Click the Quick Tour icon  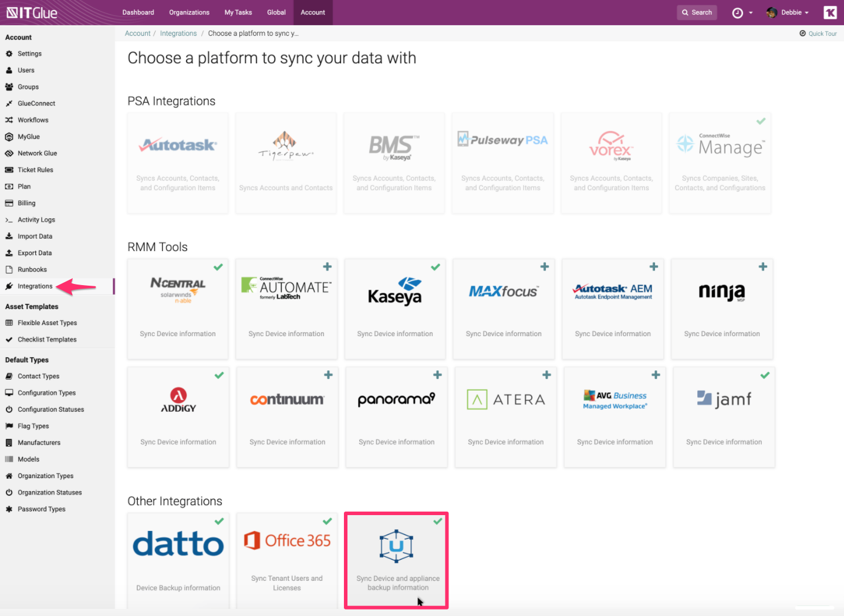[802, 33]
